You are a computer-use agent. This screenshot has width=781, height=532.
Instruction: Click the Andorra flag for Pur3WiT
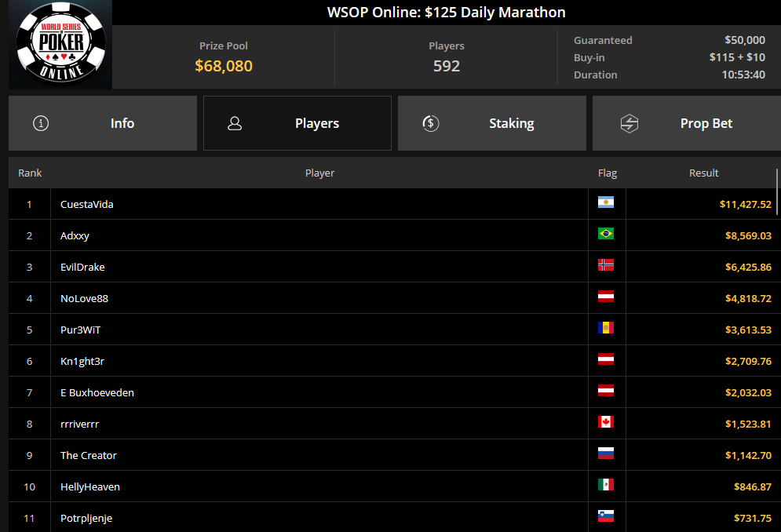tap(606, 328)
